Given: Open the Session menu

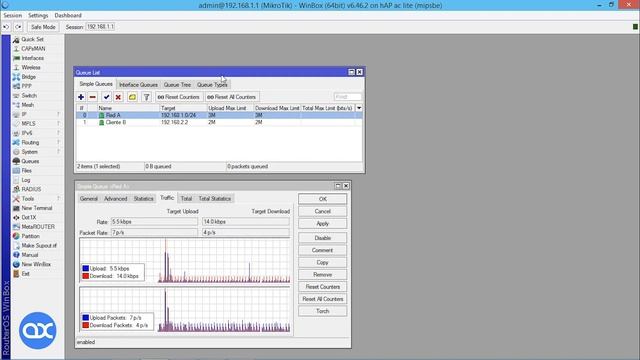Looking at the screenshot, I should tap(13, 15).
